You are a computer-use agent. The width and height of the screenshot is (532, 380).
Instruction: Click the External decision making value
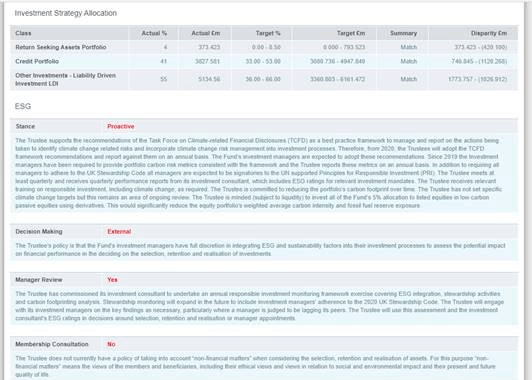(x=119, y=232)
